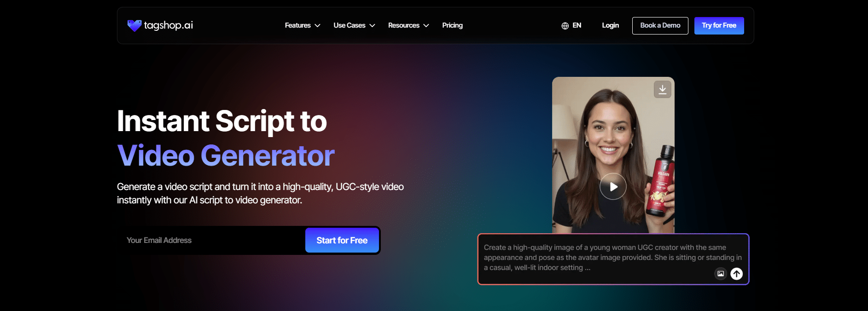The height and width of the screenshot is (311, 868).
Task: Click the Try for Free button
Action: (719, 25)
